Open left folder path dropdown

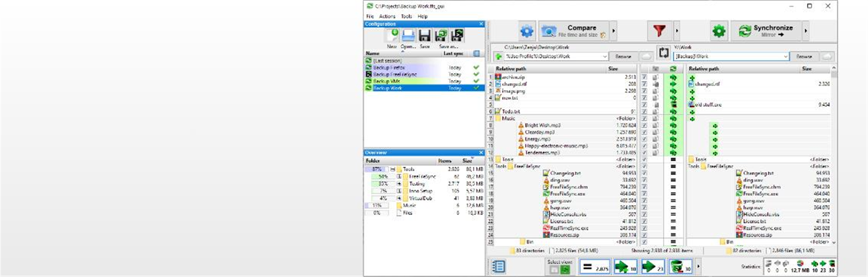(x=604, y=56)
